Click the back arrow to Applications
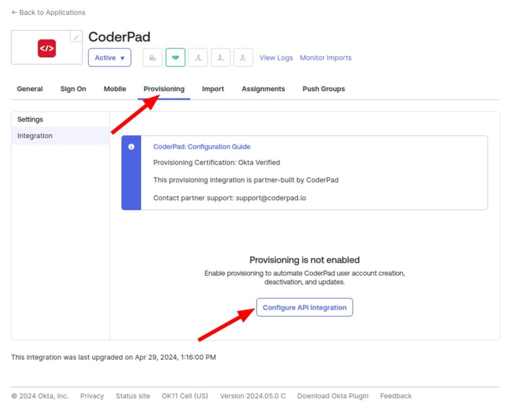This screenshot has height=420, width=513. 14,13
